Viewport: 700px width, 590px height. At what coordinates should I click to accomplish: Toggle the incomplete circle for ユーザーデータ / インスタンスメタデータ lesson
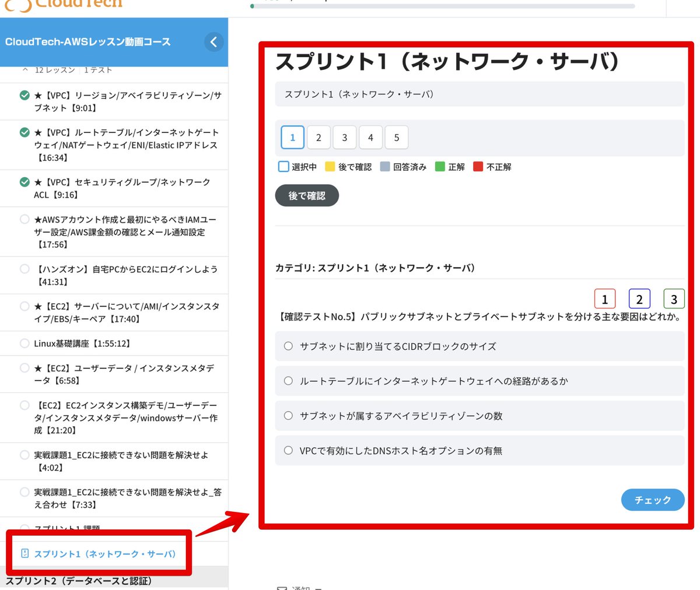point(24,368)
